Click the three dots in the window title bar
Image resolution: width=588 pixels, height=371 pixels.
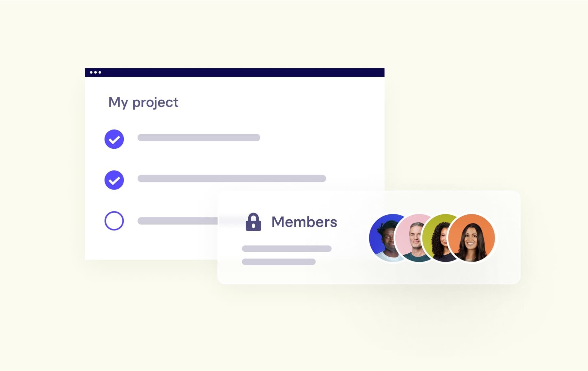(x=95, y=72)
